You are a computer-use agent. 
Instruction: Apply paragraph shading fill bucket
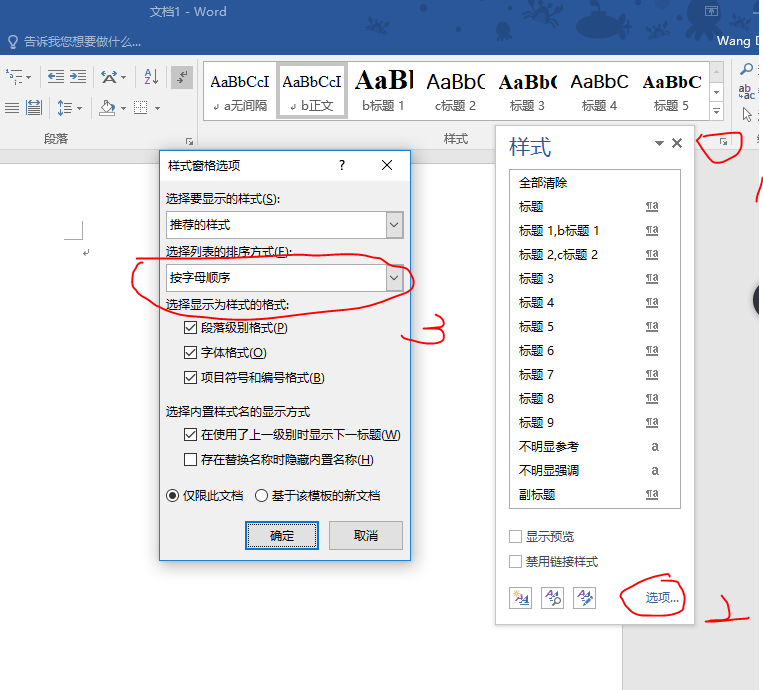(x=107, y=108)
